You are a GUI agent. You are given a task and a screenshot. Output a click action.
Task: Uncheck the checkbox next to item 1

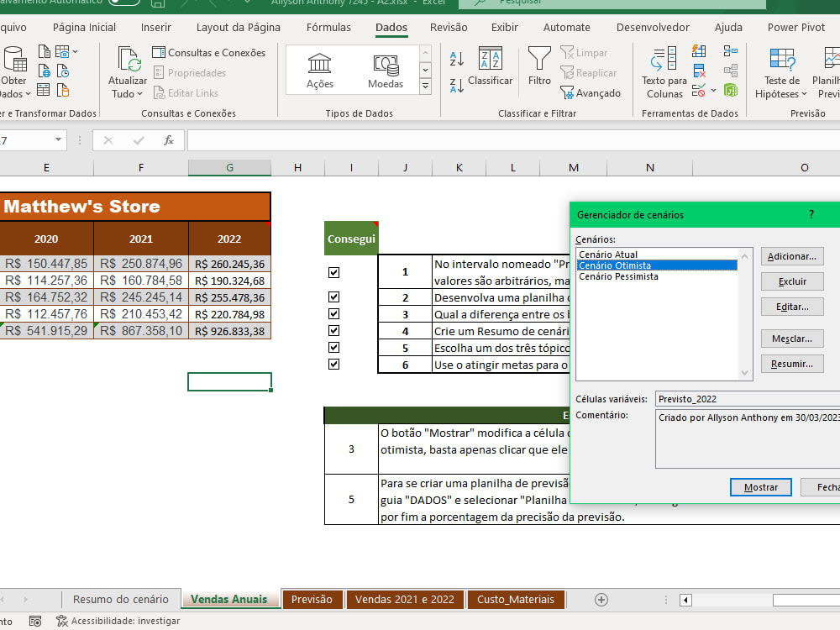coord(333,272)
